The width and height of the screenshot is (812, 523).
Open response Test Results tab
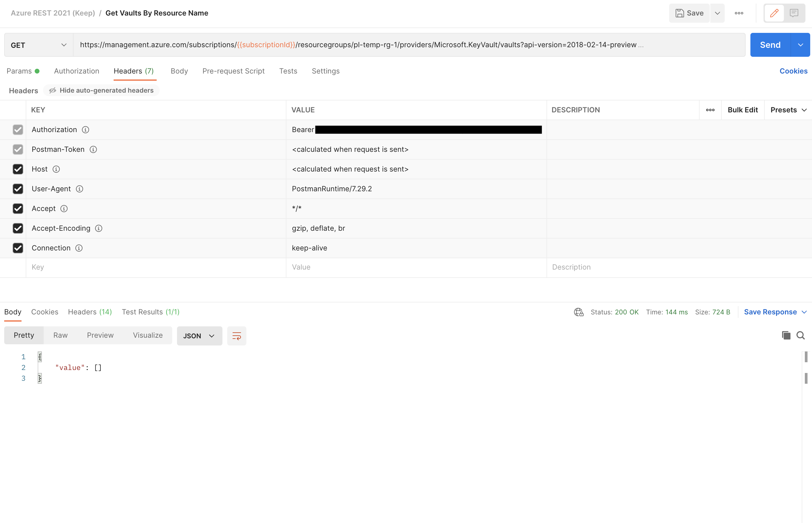[x=150, y=312]
